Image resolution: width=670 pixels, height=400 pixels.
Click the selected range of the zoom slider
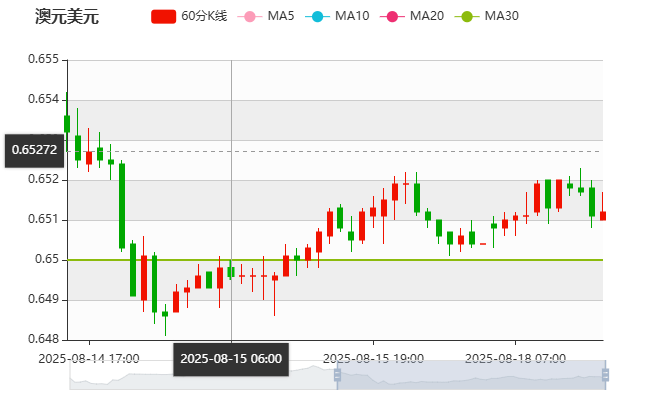(471, 375)
